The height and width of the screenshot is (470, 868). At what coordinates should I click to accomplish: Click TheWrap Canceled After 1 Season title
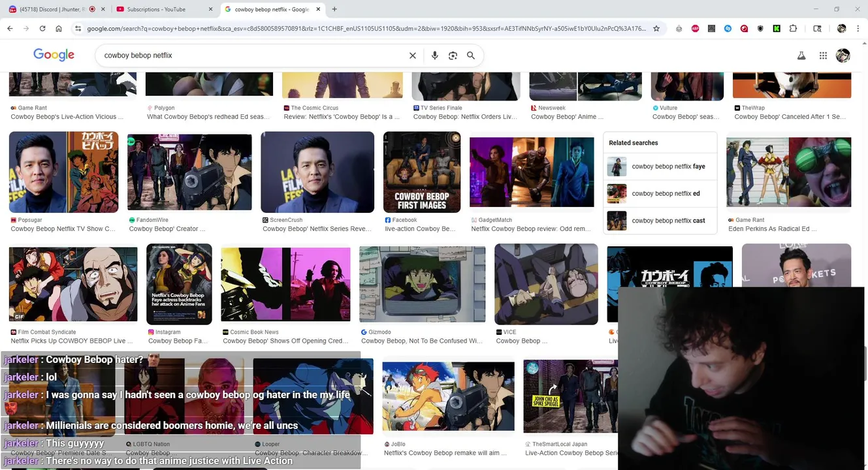pos(790,117)
